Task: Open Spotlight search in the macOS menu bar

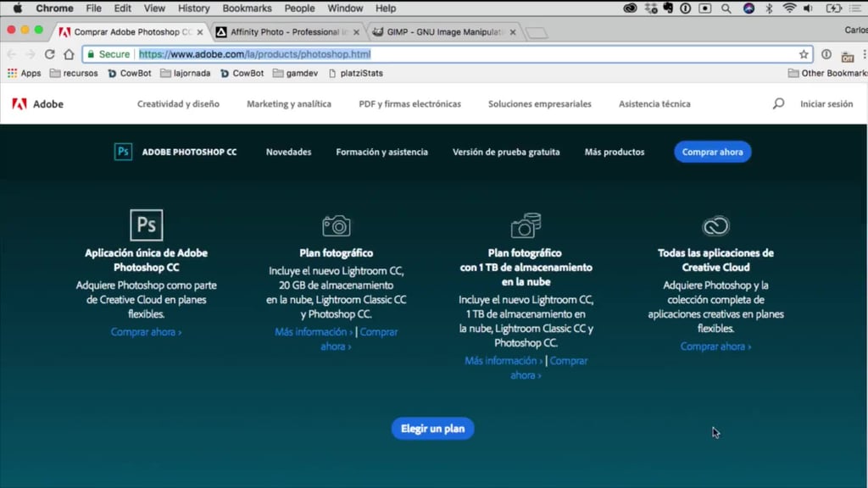Action: 726,8
